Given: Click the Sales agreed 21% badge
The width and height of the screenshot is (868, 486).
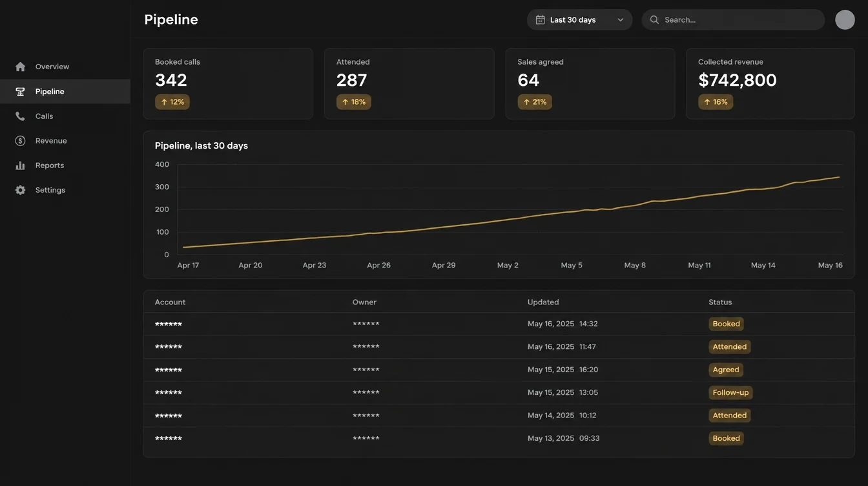Looking at the screenshot, I should (x=535, y=102).
